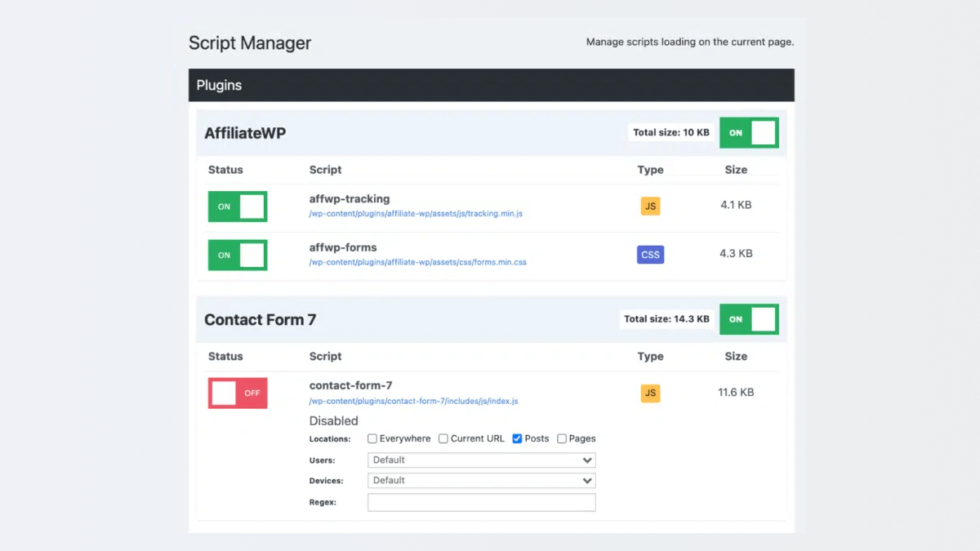Open the forms.min.css file path link

(417, 263)
